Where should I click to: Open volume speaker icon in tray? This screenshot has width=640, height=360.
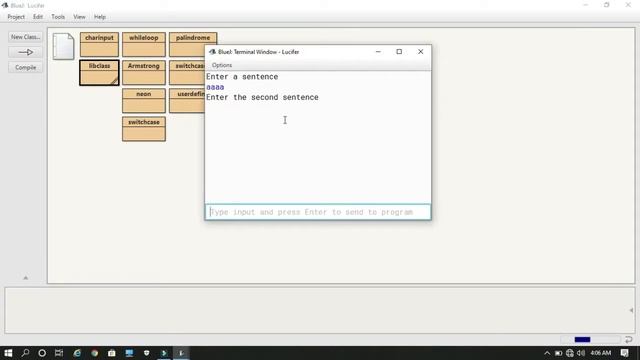pos(581,353)
